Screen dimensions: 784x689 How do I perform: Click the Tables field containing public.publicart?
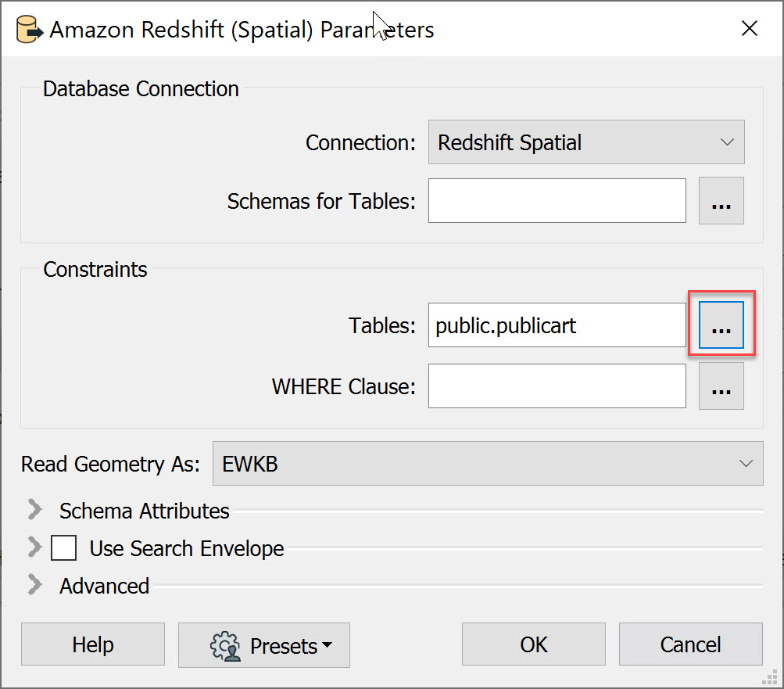pyautogui.click(x=557, y=325)
